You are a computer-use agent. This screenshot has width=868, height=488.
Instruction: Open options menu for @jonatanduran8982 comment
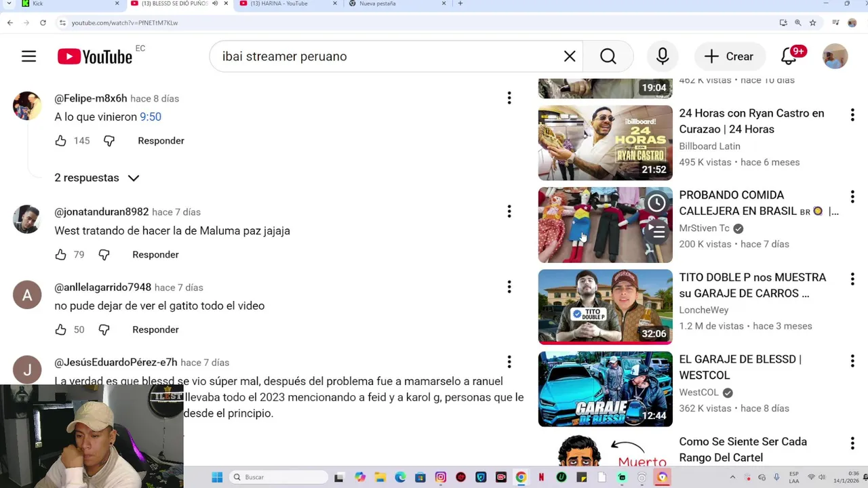point(509,211)
